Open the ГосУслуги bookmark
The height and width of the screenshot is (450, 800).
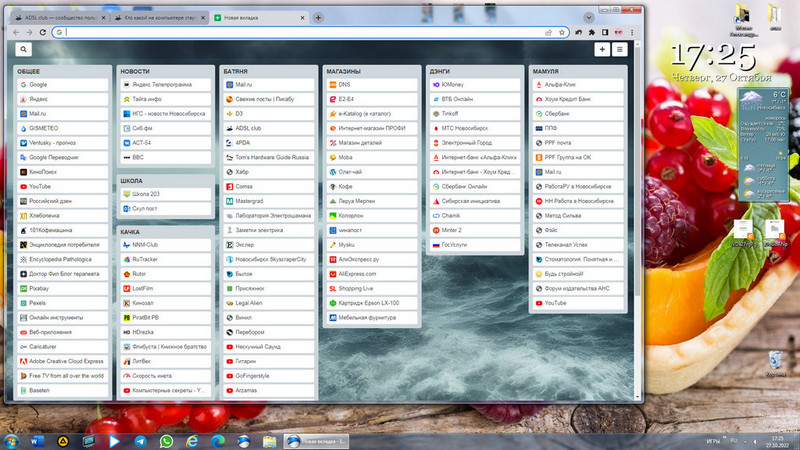point(475,245)
